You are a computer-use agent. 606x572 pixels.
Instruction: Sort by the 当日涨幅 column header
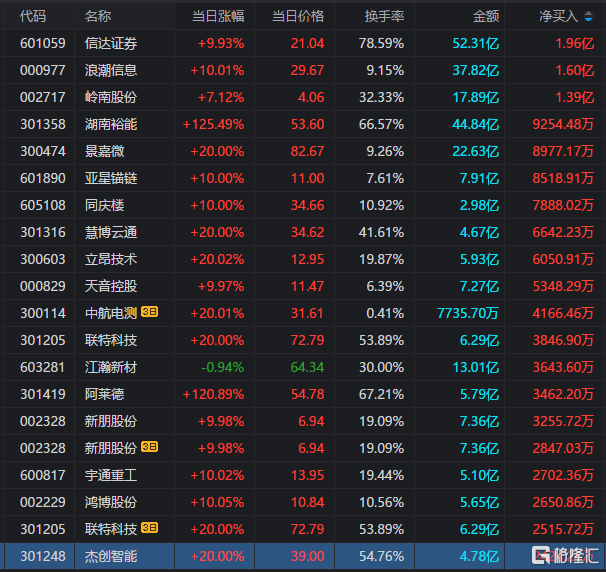click(218, 17)
